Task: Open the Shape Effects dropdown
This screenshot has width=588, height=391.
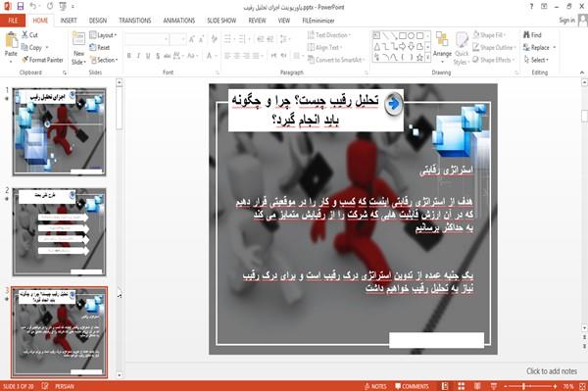Action: click(x=494, y=60)
